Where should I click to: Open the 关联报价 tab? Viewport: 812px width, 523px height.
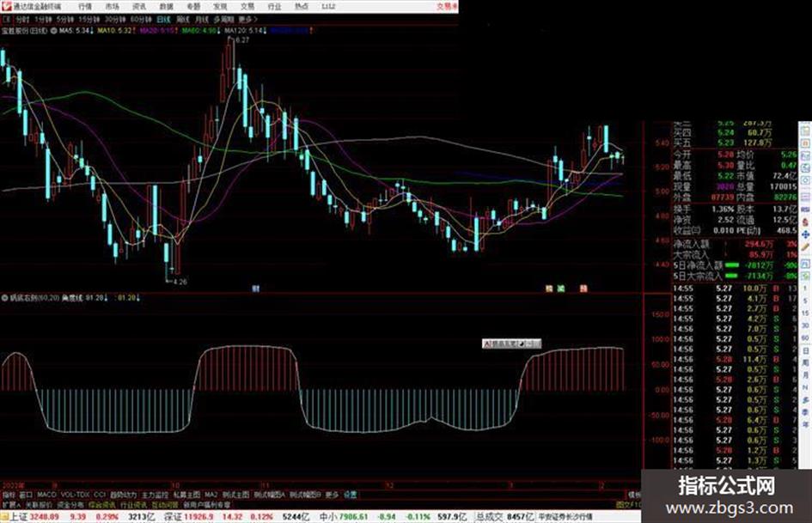[39, 504]
